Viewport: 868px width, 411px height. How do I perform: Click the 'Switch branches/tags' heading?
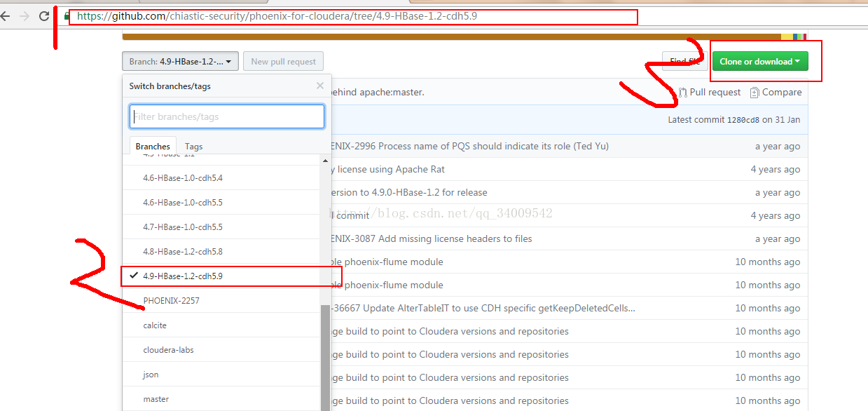170,86
